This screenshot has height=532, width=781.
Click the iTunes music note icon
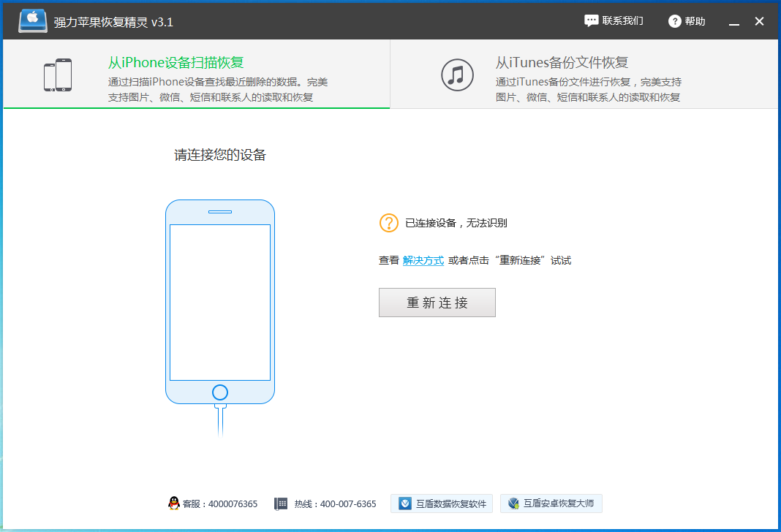pos(457,75)
